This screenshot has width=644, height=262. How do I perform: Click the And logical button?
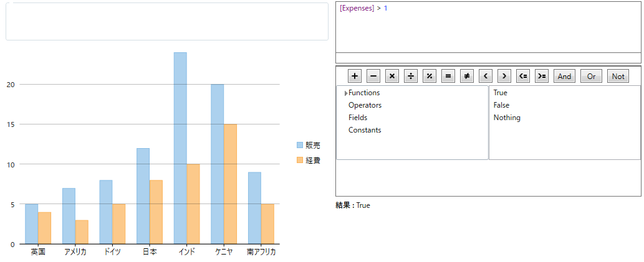coord(564,77)
